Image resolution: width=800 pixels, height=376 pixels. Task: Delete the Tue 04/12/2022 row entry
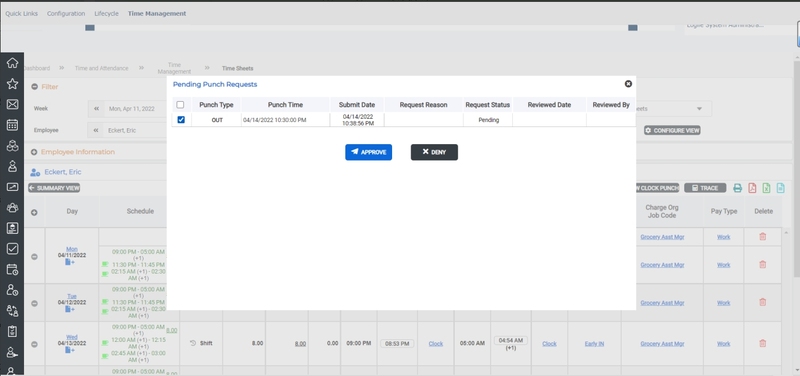point(763,302)
